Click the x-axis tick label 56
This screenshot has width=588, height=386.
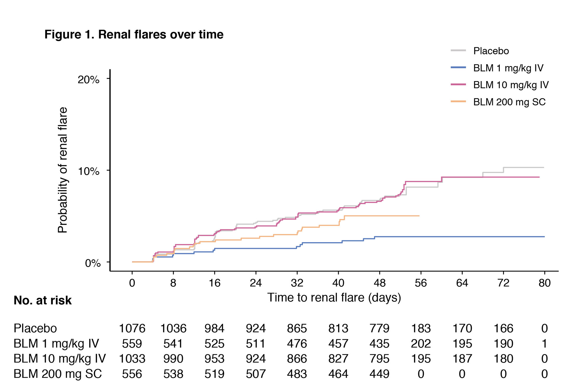pos(421,283)
